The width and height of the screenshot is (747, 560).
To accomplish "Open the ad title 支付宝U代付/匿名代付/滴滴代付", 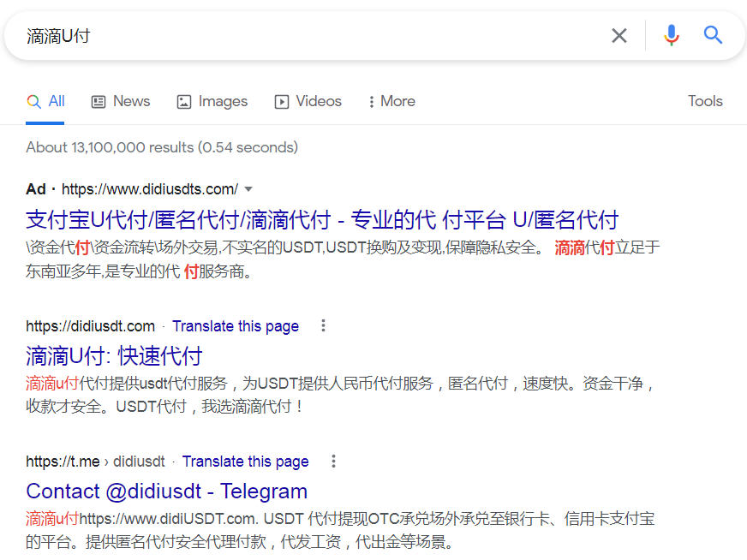I will tap(322, 220).
